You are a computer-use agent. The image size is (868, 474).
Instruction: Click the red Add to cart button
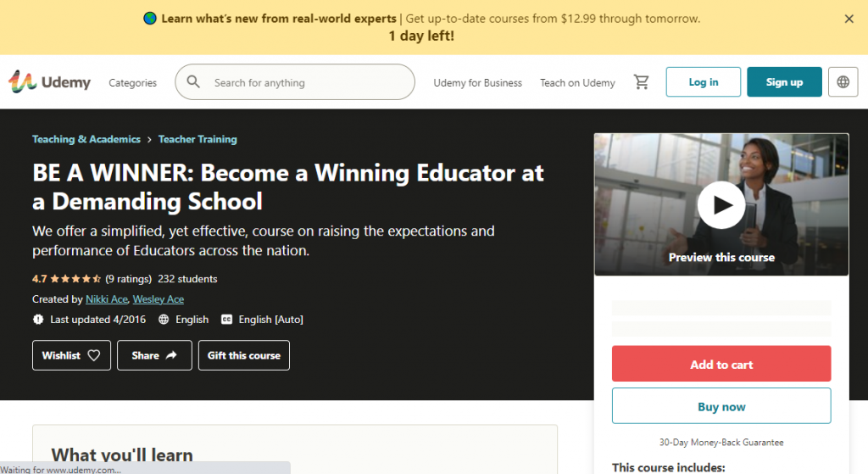721,365
